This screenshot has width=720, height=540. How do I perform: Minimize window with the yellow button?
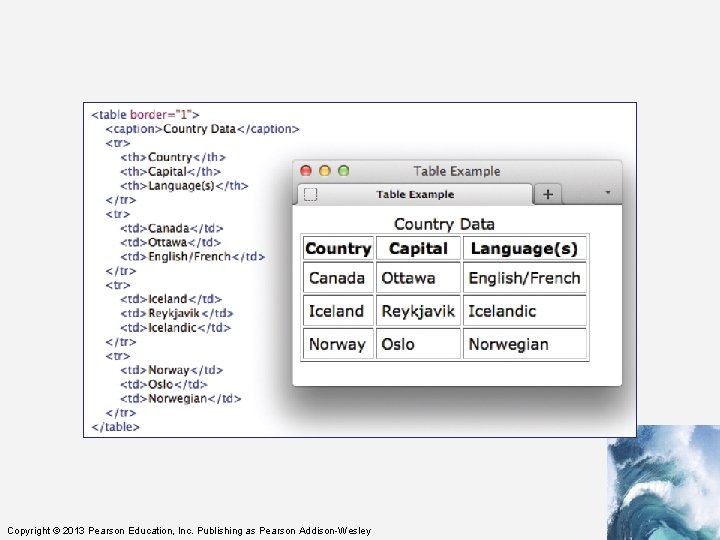pos(325,171)
